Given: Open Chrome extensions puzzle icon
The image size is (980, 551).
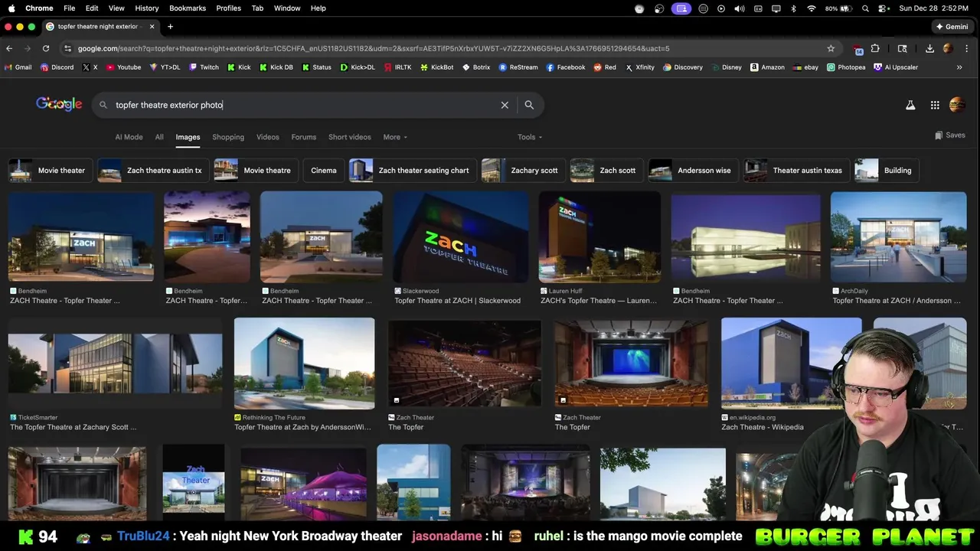Looking at the screenshot, I should (875, 48).
